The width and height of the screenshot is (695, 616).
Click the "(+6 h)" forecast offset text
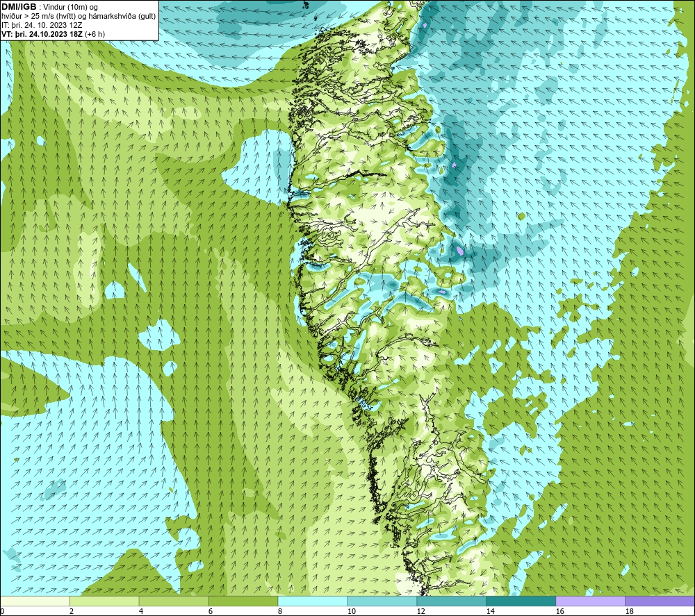(x=95, y=34)
